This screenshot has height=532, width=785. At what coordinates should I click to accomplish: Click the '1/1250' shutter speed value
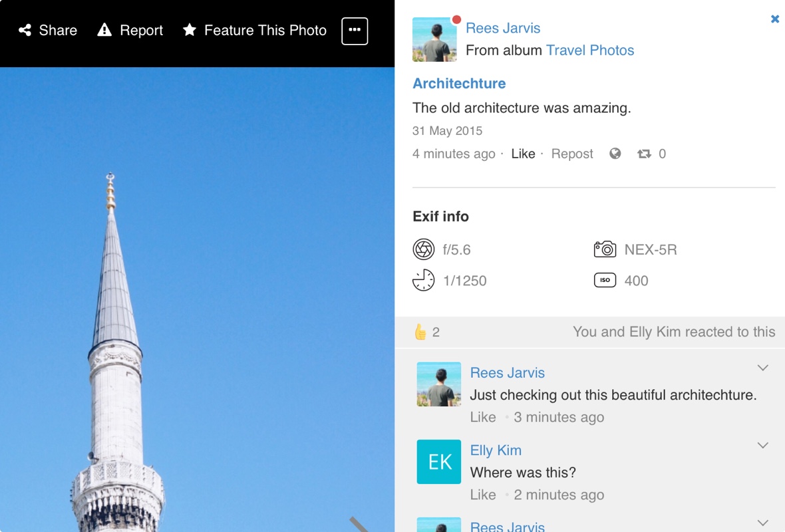[x=464, y=281]
